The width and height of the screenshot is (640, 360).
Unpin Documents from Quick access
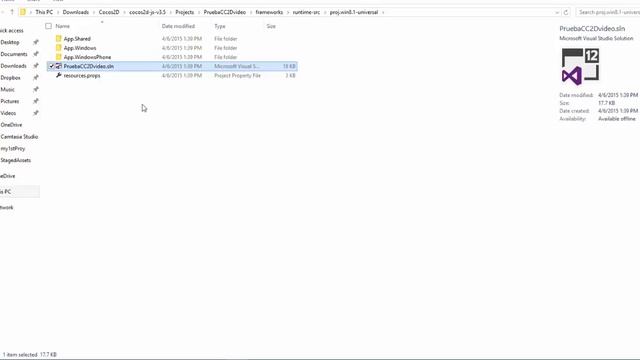click(36, 54)
